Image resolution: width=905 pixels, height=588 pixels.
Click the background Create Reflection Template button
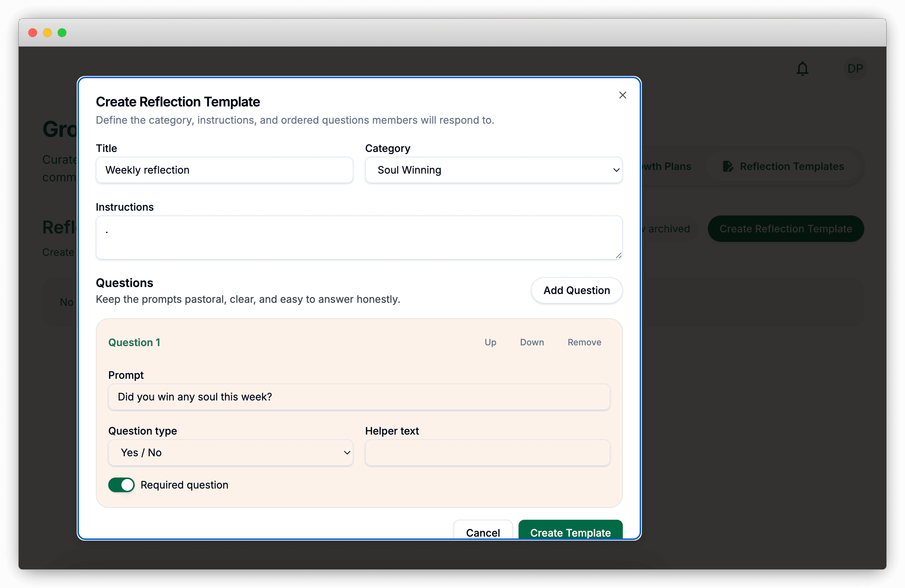(786, 229)
